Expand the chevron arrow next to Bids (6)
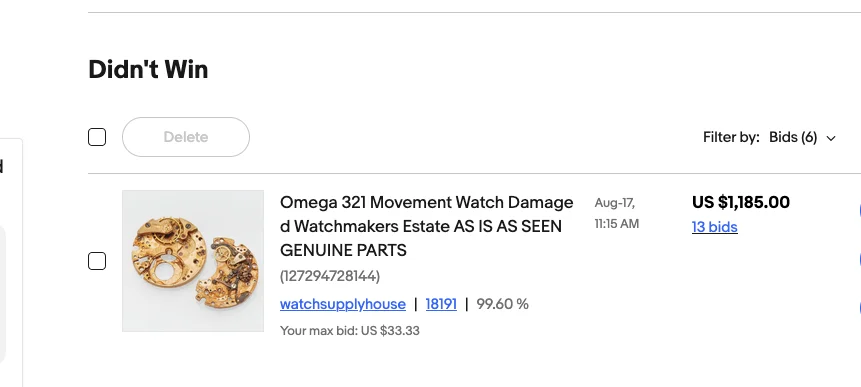The height and width of the screenshot is (387, 861). (x=831, y=138)
